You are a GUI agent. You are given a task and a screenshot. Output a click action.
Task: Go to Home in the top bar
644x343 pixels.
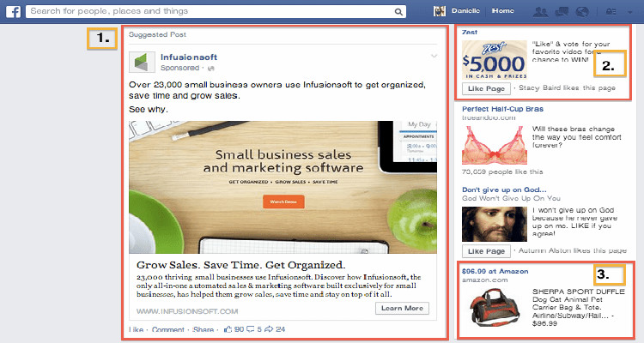[502, 11]
